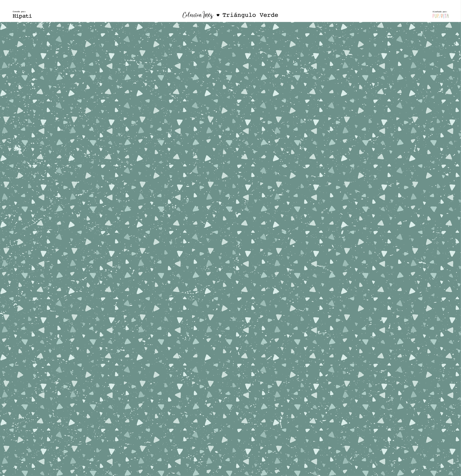
Task: Select the "Triángulo Verde" title text
Action: click(x=250, y=15)
